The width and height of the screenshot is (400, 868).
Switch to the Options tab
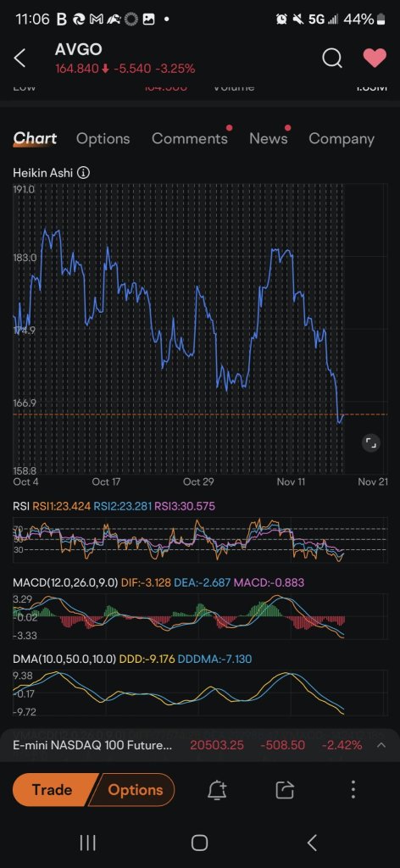tap(103, 138)
